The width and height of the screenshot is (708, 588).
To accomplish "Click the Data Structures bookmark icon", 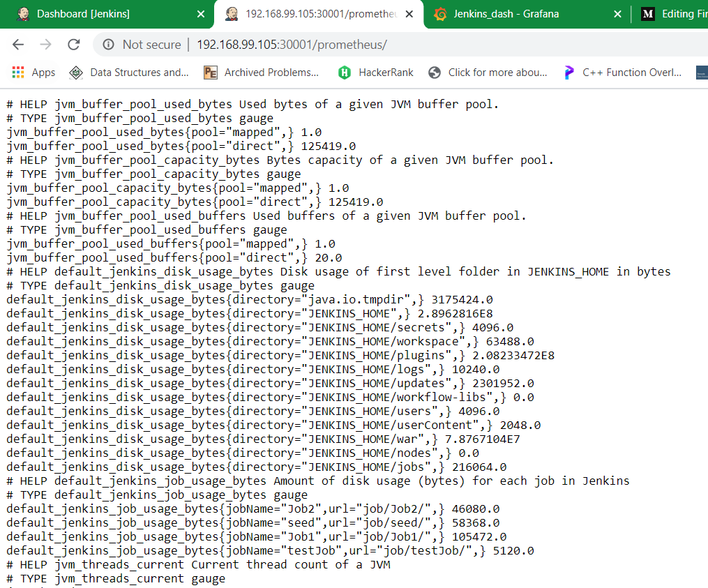I will coord(75,72).
